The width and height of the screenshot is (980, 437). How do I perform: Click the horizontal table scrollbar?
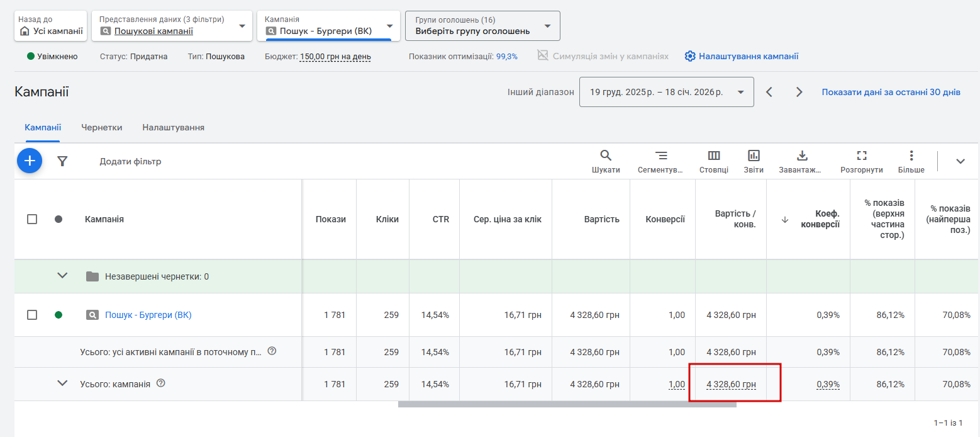tap(567, 404)
